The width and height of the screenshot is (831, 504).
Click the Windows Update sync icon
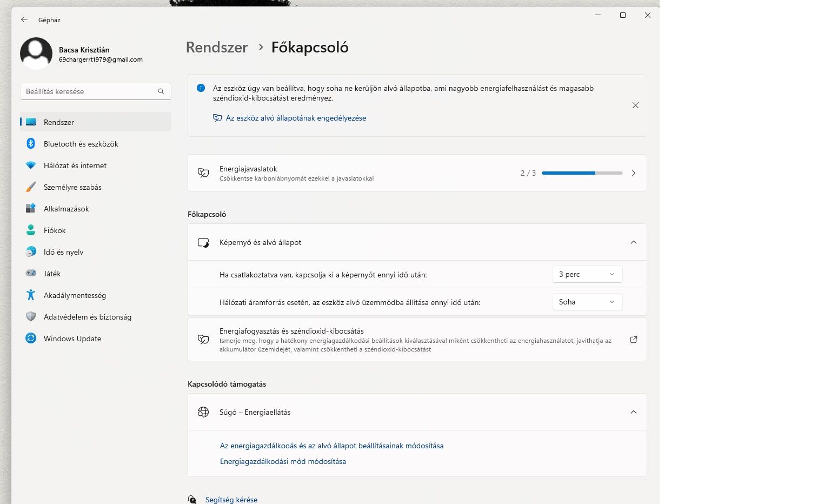click(x=31, y=339)
